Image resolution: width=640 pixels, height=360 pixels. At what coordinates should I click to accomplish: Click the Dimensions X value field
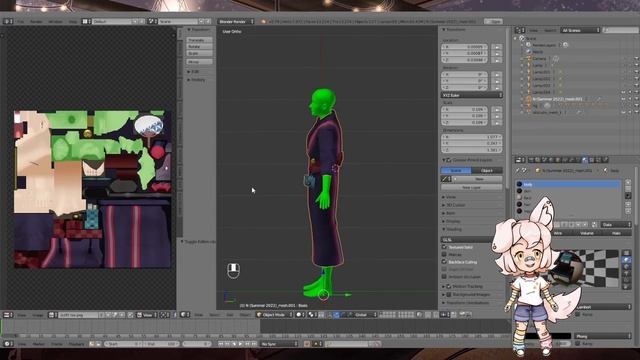471,137
